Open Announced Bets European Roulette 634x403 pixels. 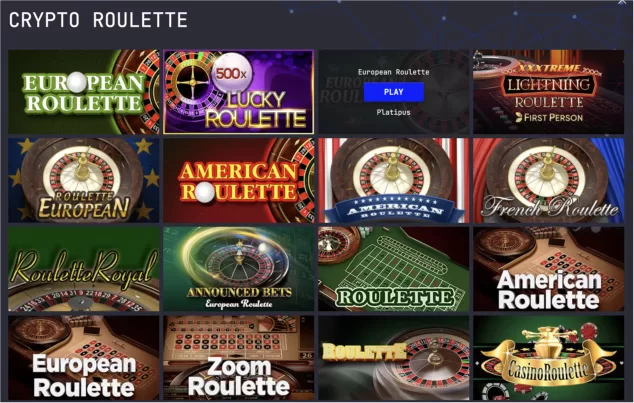239,269
